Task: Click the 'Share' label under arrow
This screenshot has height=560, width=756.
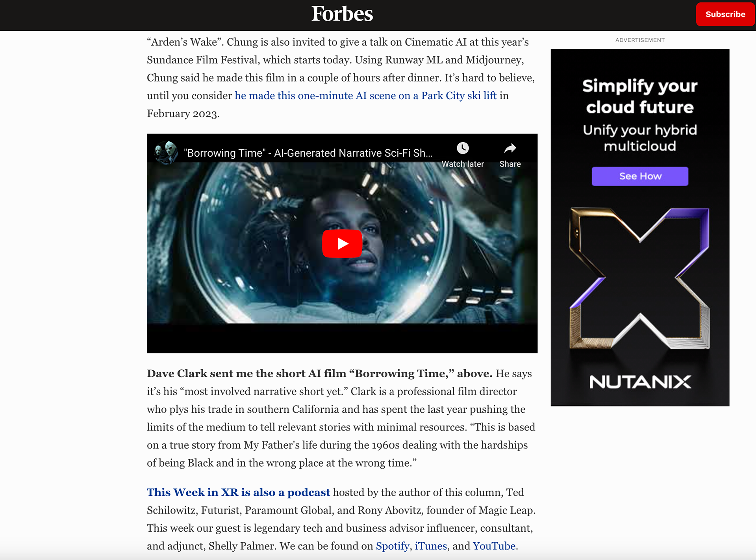Action: [x=510, y=164]
